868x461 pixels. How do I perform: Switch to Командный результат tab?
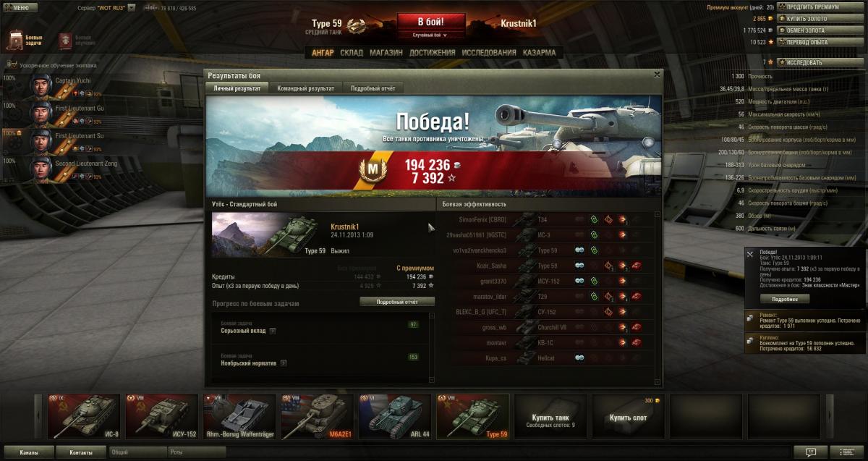pos(306,88)
